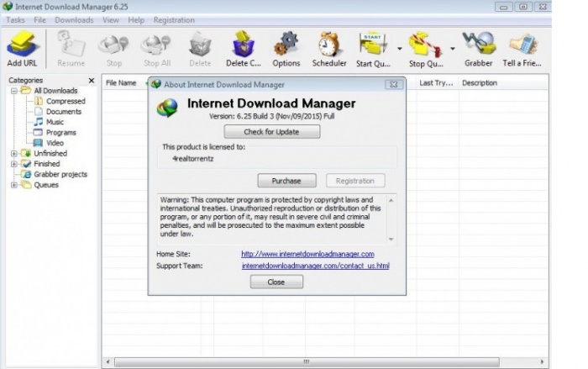
Task: Click the Close button in About dialog
Action: pos(276,282)
